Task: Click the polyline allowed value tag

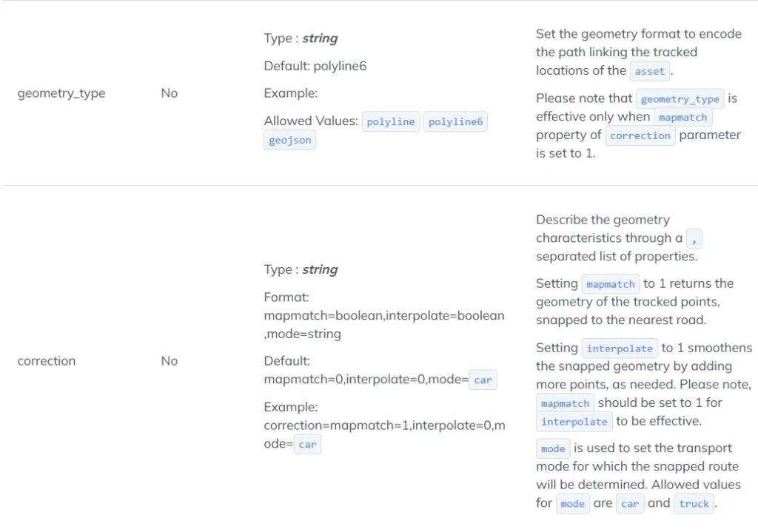Action: pyautogui.click(x=391, y=122)
